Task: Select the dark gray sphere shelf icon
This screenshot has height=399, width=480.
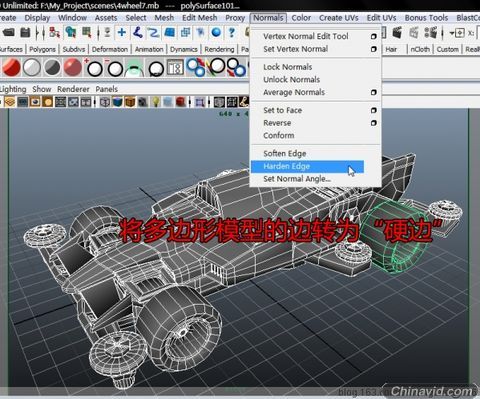Action: click(x=52, y=68)
